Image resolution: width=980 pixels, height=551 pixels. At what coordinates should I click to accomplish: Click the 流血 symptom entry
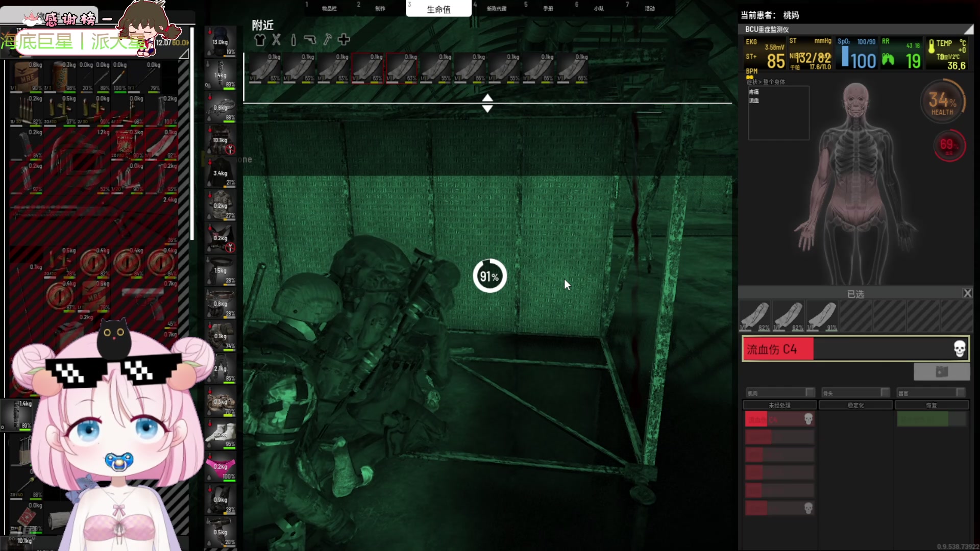[x=753, y=101]
